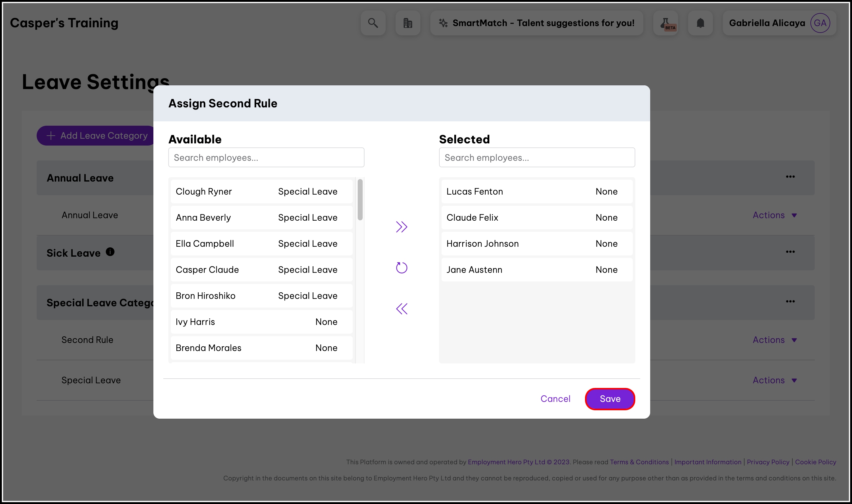Click Cancel in Assign Second Rule dialog
852x504 pixels.
[x=555, y=399]
